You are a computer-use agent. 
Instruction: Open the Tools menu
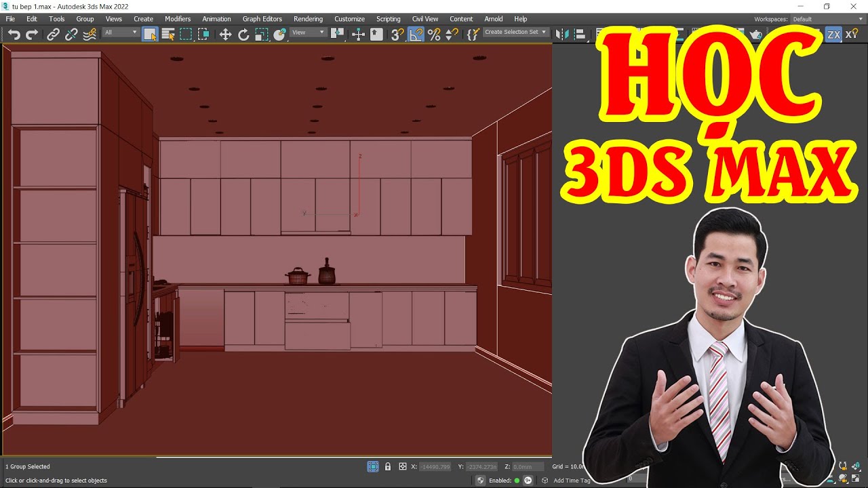[57, 19]
